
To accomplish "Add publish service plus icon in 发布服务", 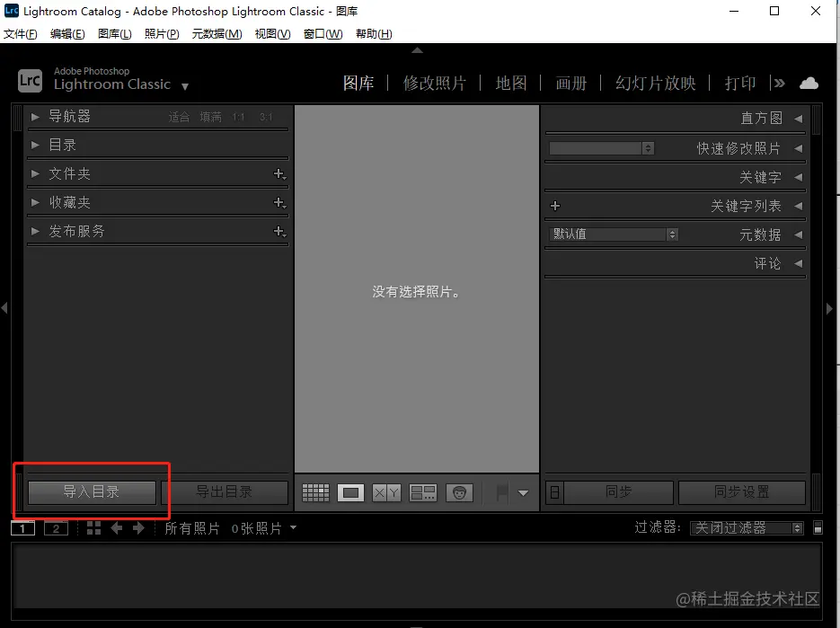I will 279,232.
